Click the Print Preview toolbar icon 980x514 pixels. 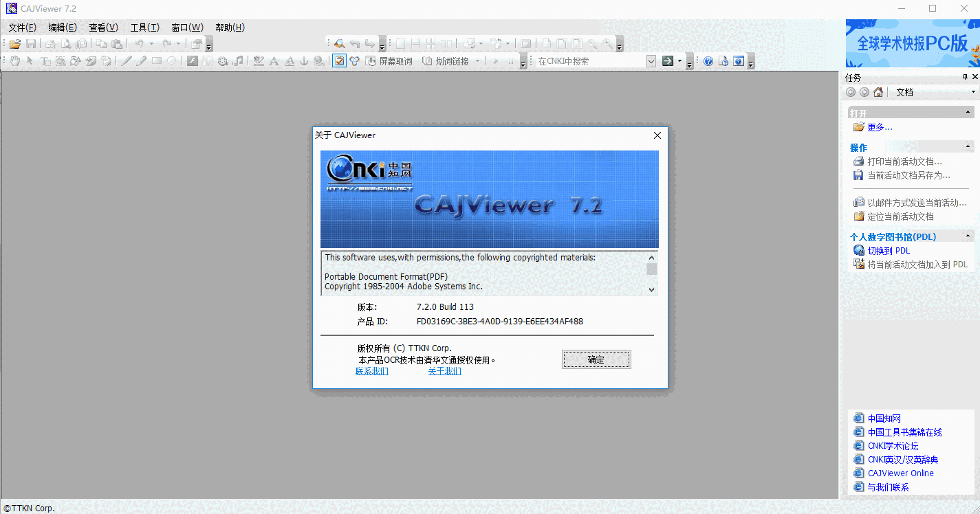tap(66, 44)
